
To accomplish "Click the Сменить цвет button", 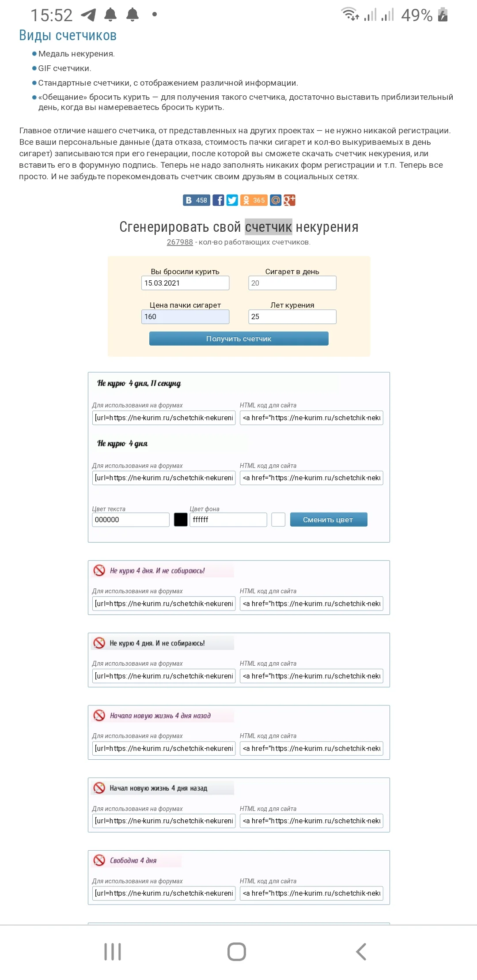I will (328, 520).
